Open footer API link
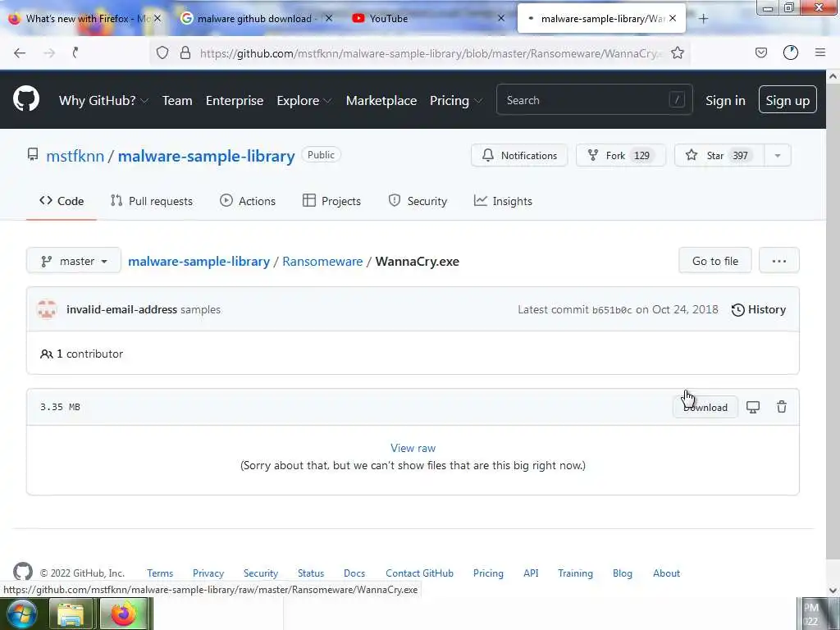This screenshot has width=840, height=630. coord(531,573)
